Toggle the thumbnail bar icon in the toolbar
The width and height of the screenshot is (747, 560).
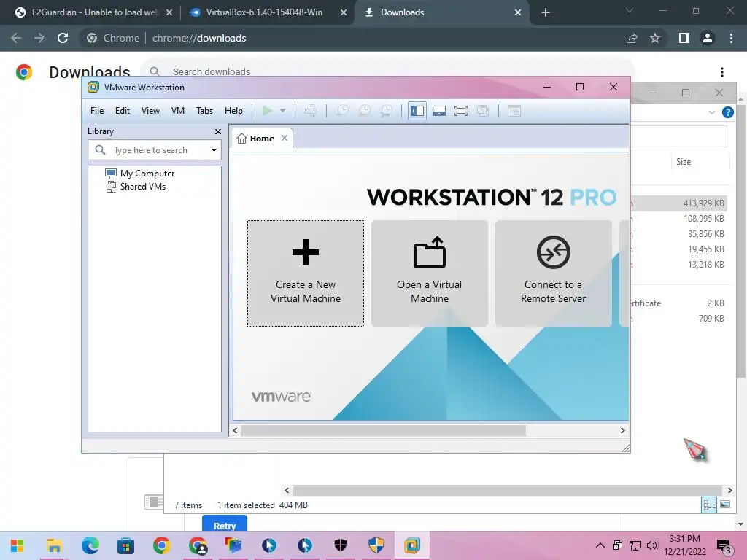(x=438, y=111)
